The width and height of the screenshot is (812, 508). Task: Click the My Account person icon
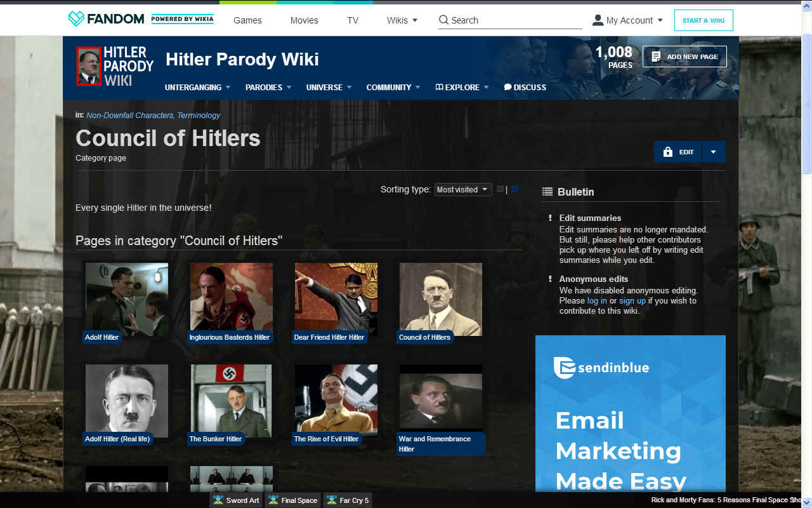[x=598, y=20]
